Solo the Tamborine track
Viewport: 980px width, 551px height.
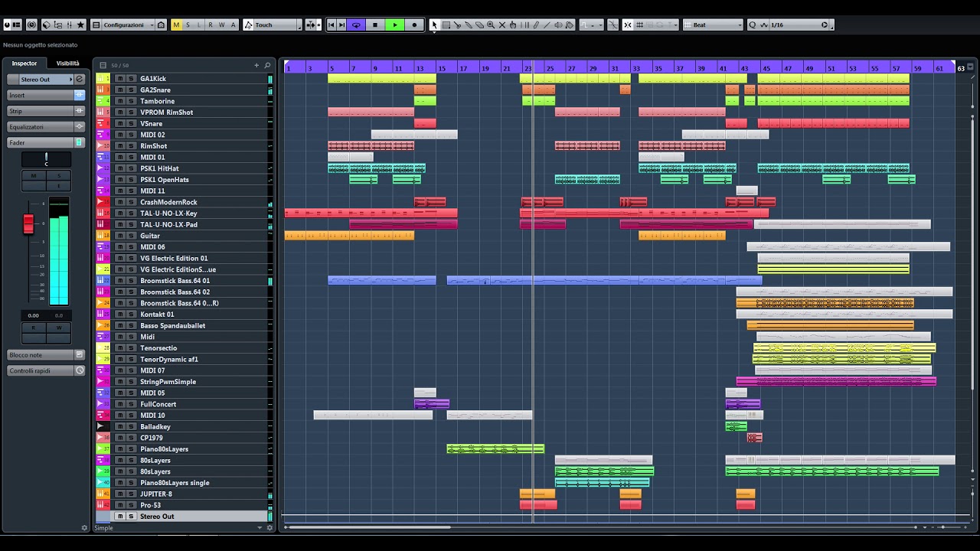tap(131, 101)
